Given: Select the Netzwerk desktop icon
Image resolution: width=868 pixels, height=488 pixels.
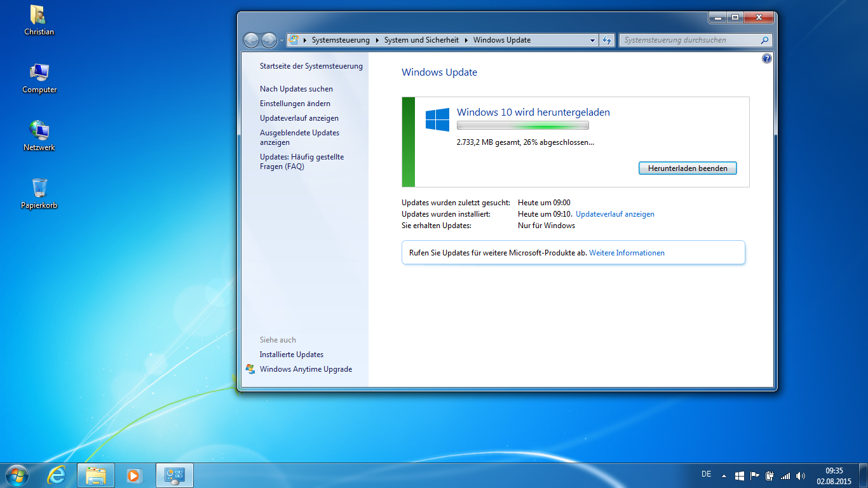Looking at the screenshot, I should (x=39, y=135).
